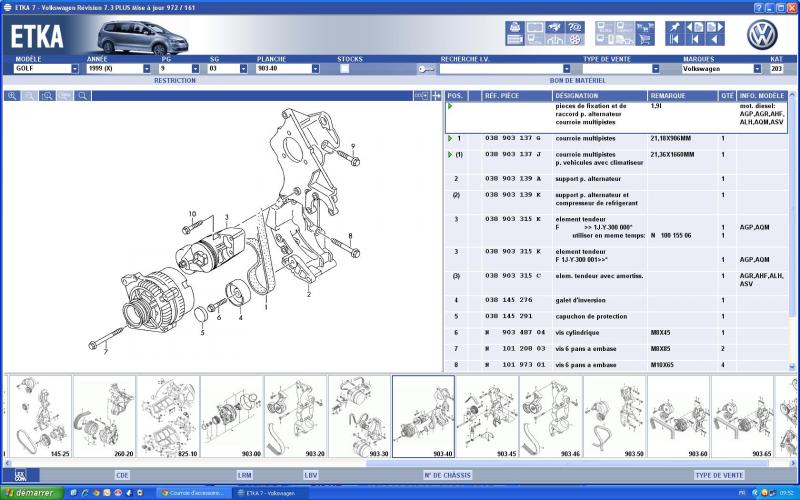Click the Pos. column header

point(456,96)
